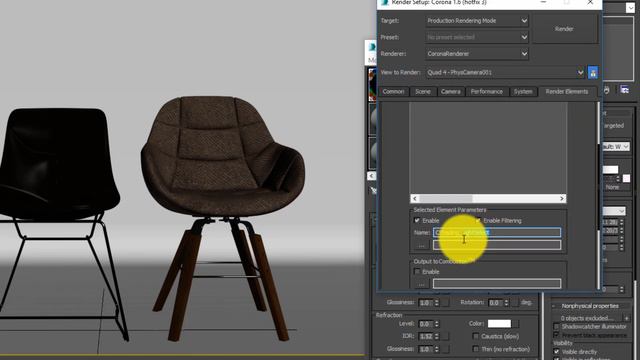The image size is (640, 360).
Task: Click the Refraction Level value field
Action: pos(426,323)
